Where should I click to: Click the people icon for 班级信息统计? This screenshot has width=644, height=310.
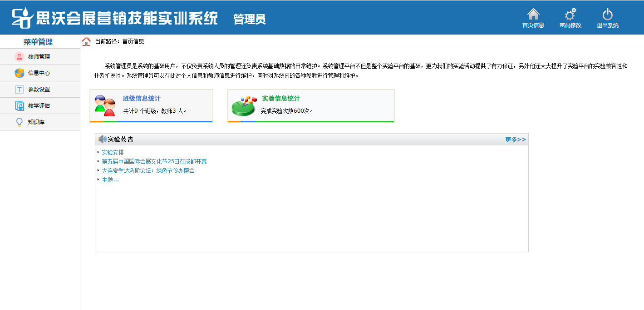coord(104,105)
